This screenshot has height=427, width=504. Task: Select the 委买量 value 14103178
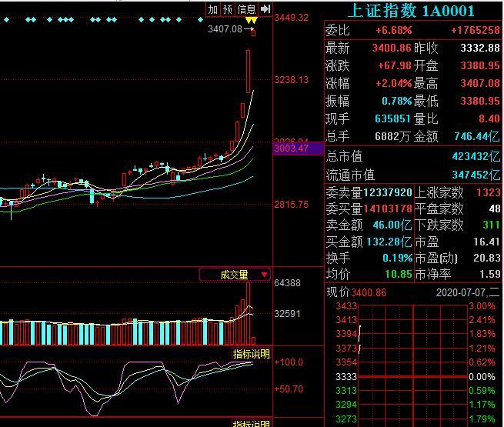coord(388,208)
